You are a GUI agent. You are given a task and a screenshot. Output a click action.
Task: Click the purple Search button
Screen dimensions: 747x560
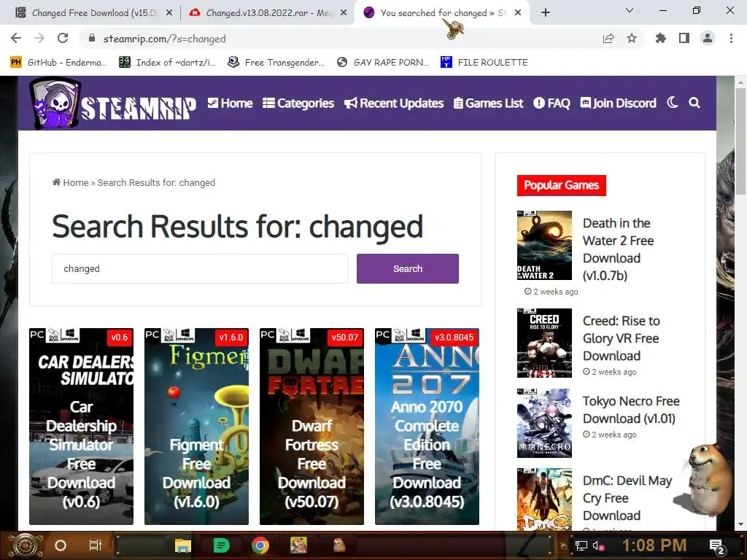(407, 268)
